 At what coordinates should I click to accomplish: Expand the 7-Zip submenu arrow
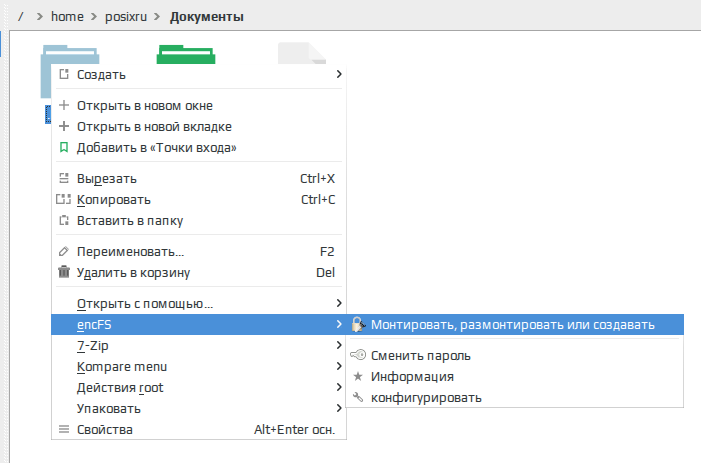[339, 345]
